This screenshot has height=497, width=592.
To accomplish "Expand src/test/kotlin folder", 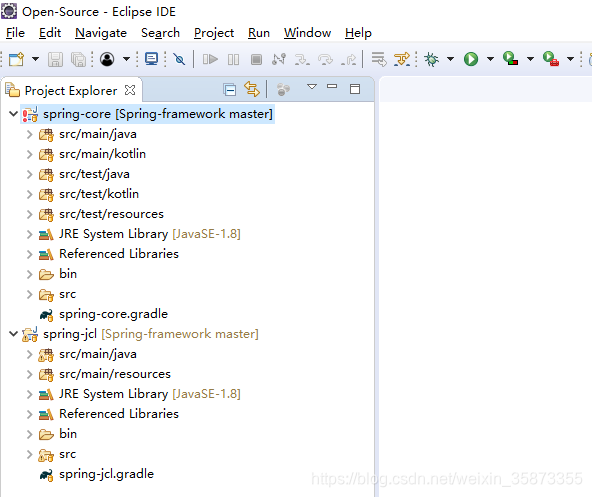I will 30,194.
